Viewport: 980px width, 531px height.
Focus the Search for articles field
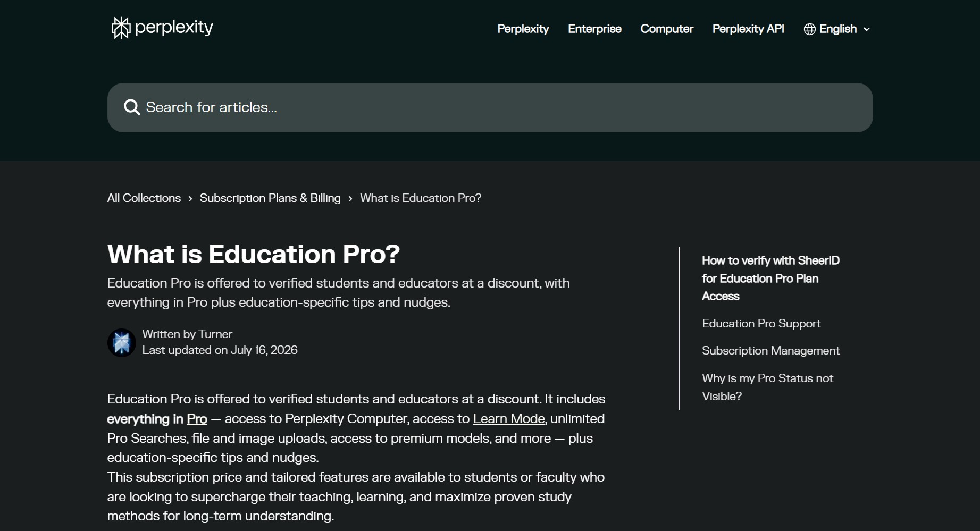(x=490, y=107)
